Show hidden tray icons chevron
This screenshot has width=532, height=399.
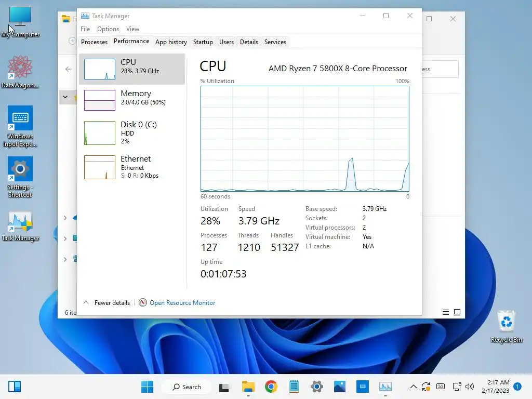tap(413, 387)
